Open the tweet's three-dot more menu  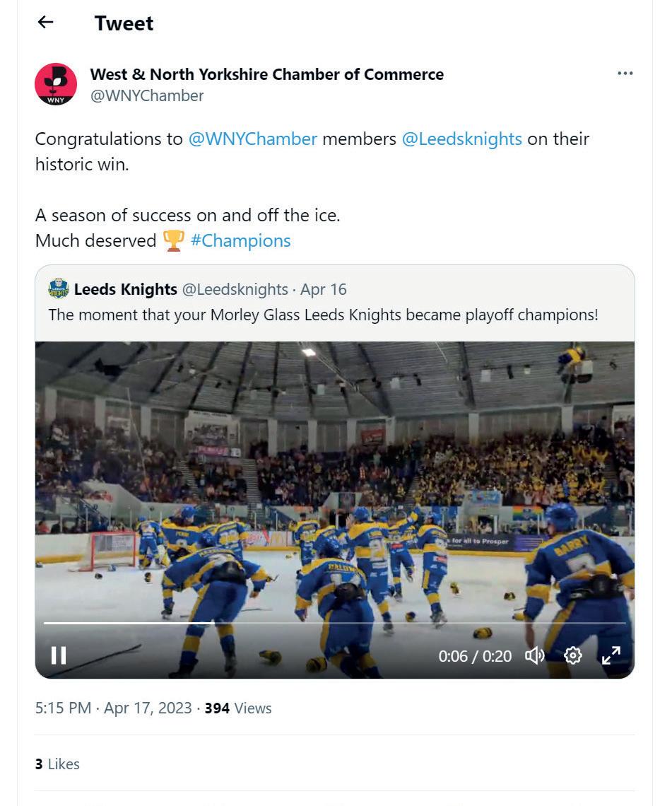point(625,74)
